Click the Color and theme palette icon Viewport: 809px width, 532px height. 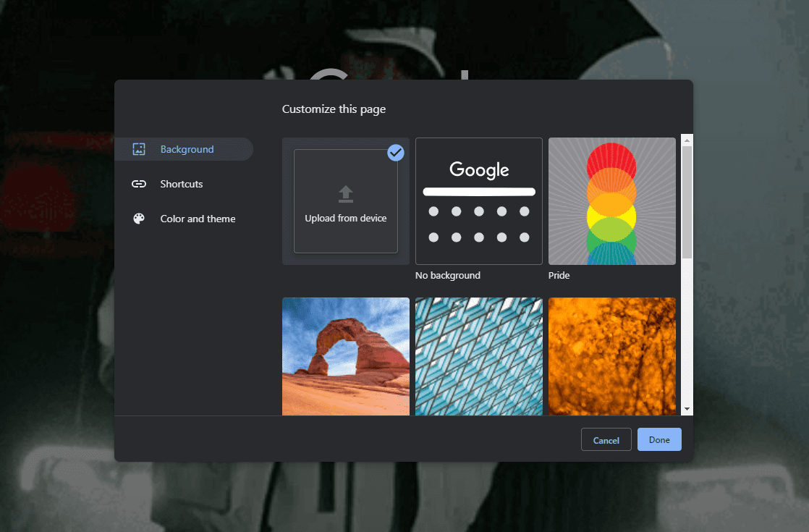(x=139, y=219)
